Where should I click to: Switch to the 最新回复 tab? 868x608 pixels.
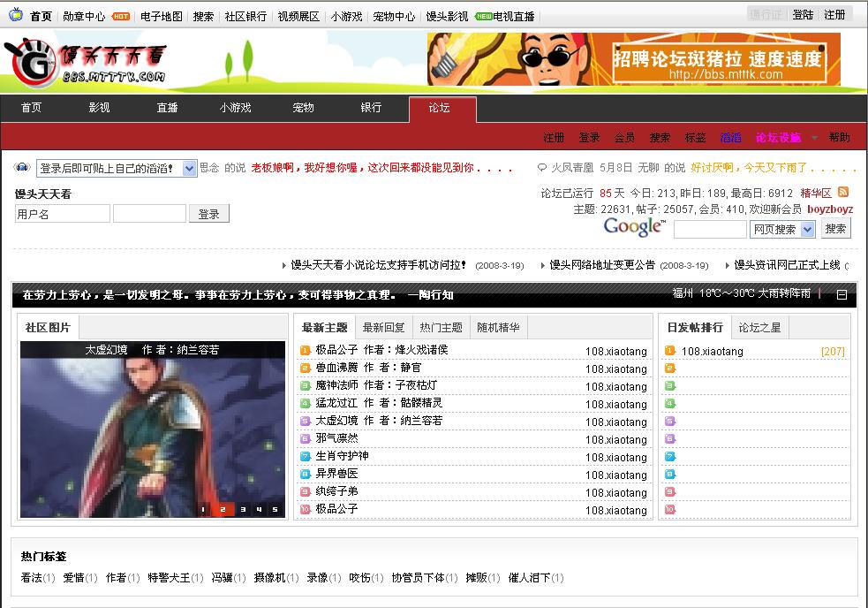pyautogui.click(x=383, y=328)
